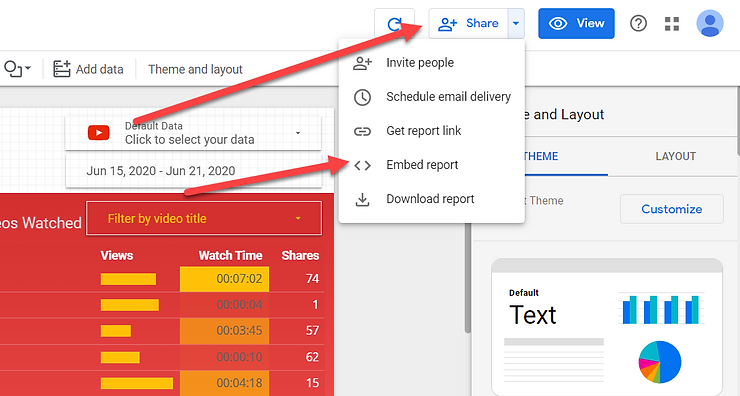The image size is (740, 396).
Task: Expand the Share dropdown arrow
Action: click(516, 23)
